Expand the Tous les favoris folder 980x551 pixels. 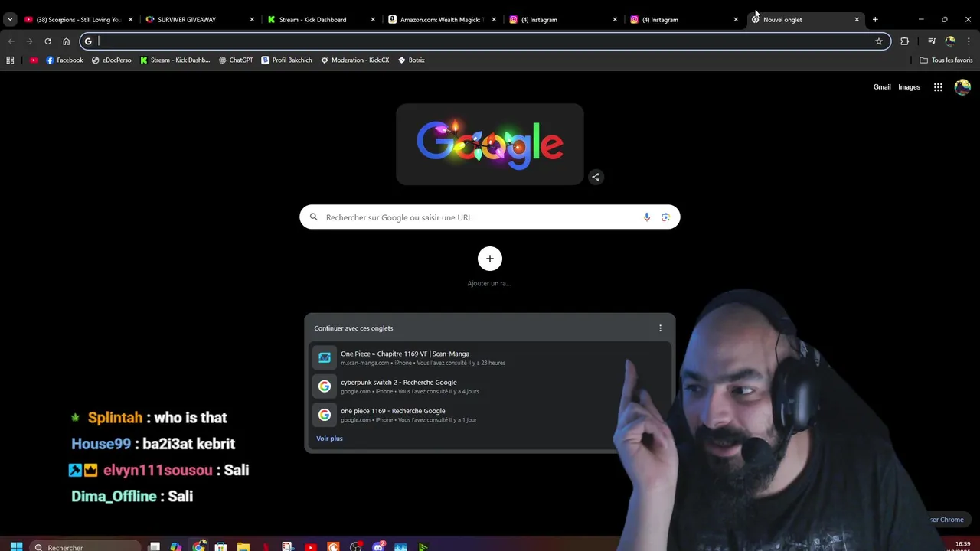946,60
